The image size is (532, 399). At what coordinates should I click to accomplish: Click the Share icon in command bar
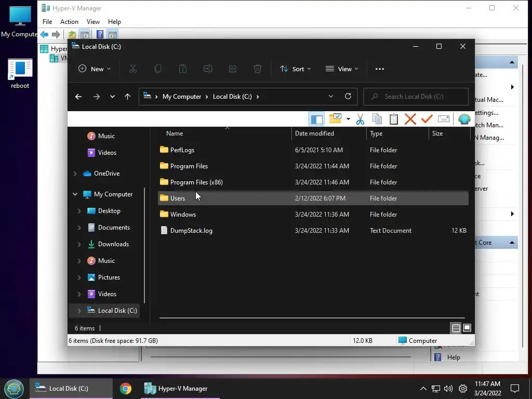(x=232, y=69)
